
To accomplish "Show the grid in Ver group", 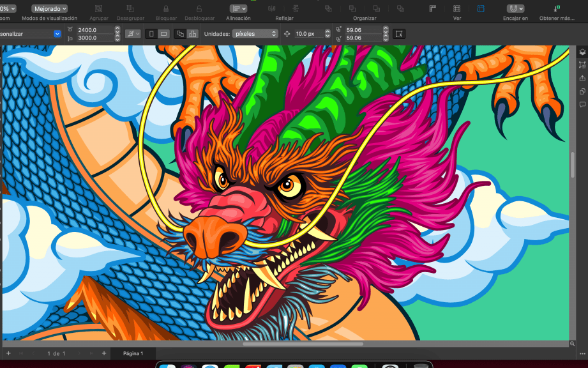I will pyautogui.click(x=456, y=8).
